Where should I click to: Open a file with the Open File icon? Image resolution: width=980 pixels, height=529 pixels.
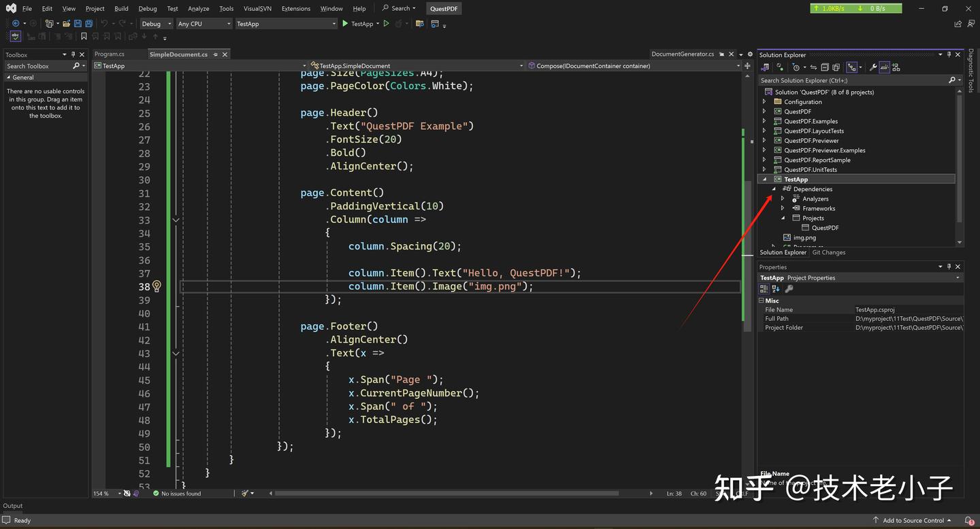67,24
